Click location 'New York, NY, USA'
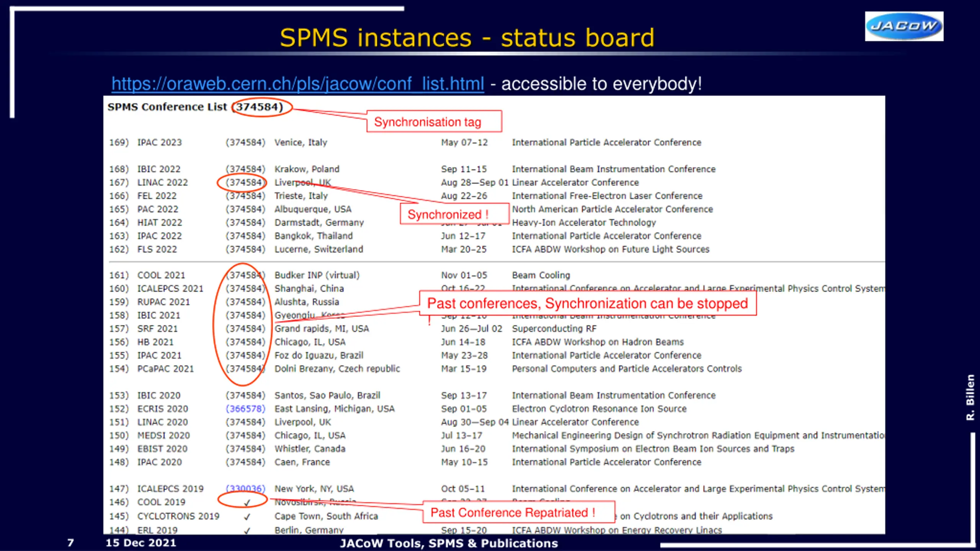 pos(314,489)
